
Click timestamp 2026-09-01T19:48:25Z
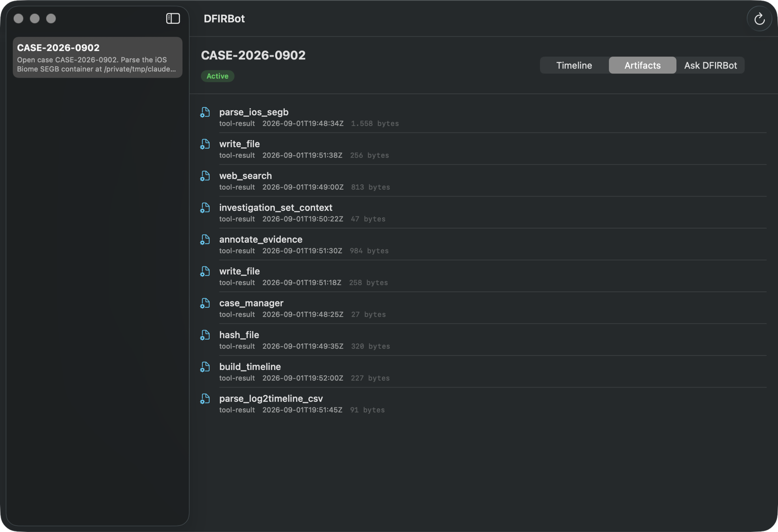tap(302, 315)
